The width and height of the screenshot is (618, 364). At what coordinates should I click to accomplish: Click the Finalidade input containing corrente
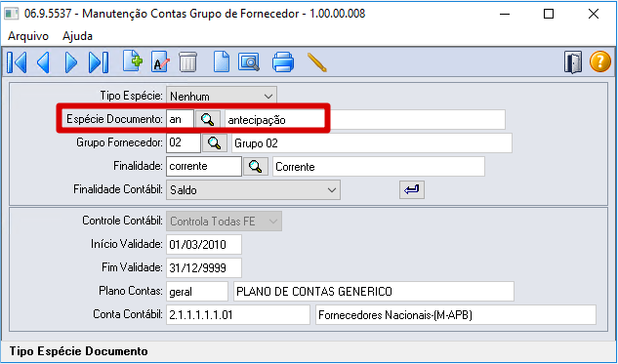coord(204,166)
